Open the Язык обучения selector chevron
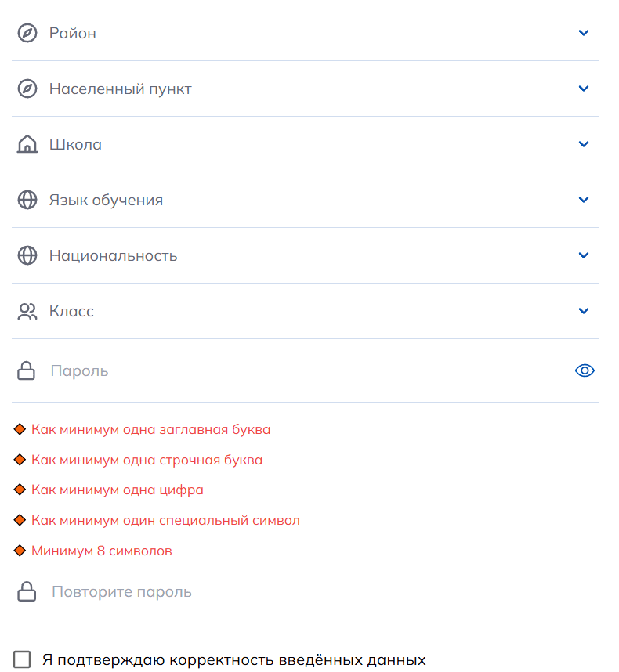The width and height of the screenshot is (619, 672). 584,200
